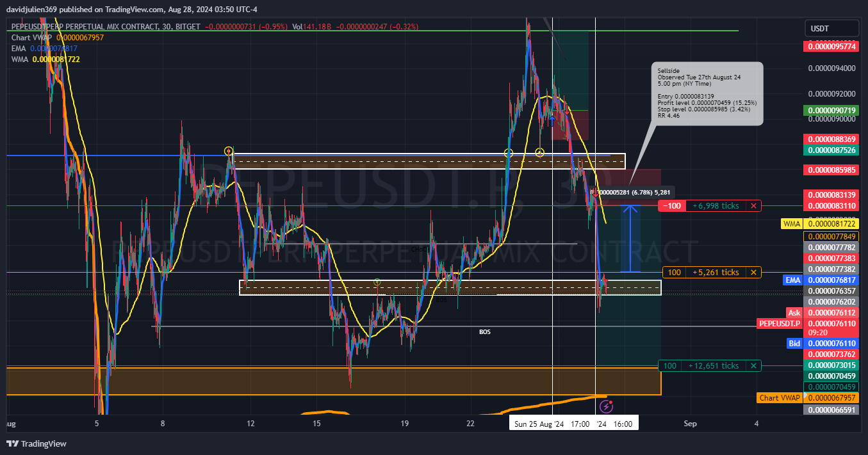Click the Sellside trade note callout
This screenshot has width=868, height=455.
(707, 93)
